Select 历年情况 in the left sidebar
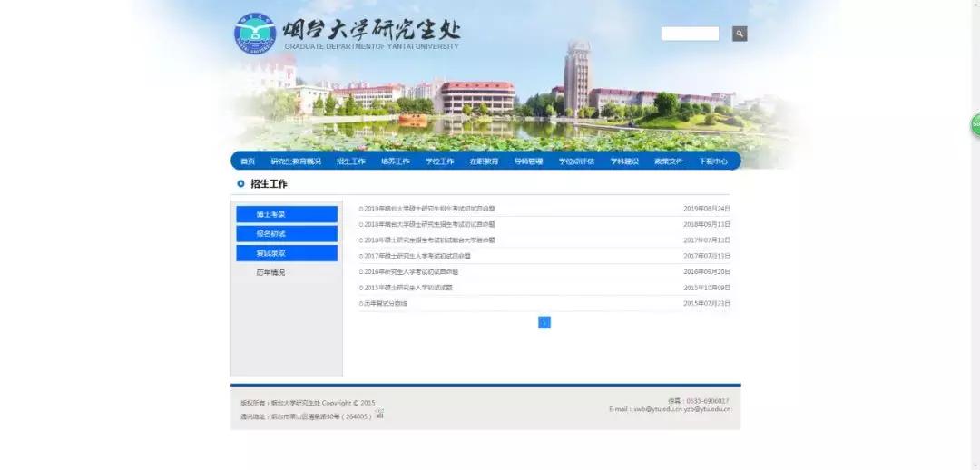This screenshot has width=980, height=470. (x=270, y=273)
